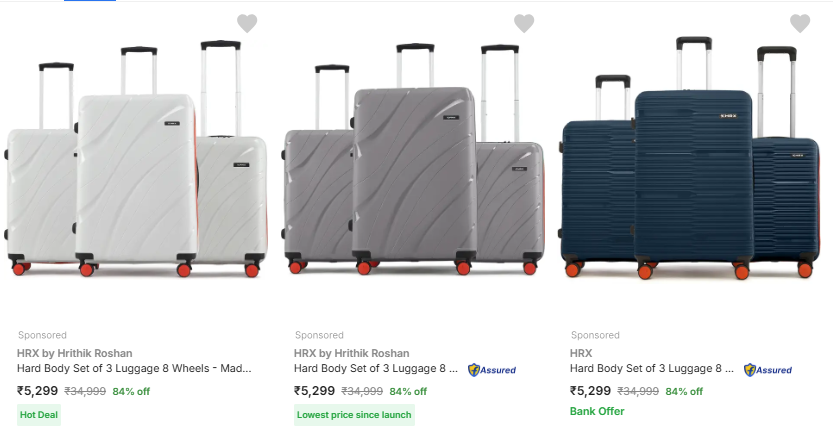The width and height of the screenshot is (833, 436).
Task: Click 'HRX by Hrithik Roshan' brand on white luggage
Action: tap(74, 353)
